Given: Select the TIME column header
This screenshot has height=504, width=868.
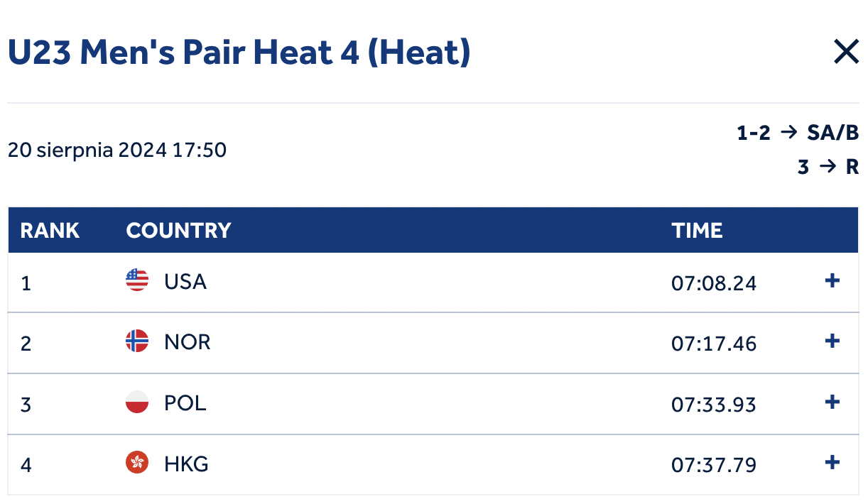Looking at the screenshot, I should point(697,231).
